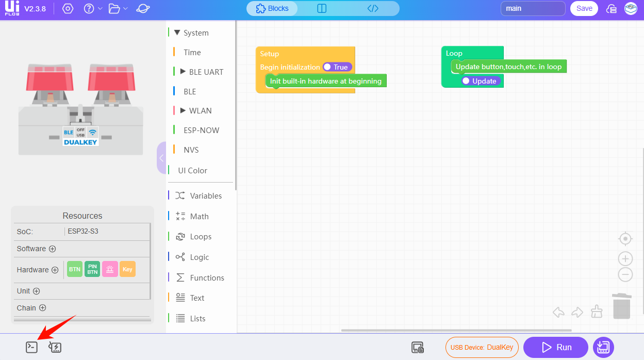This screenshot has height=360, width=644.
Task: Click the download to device icon
Action: click(603, 347)
